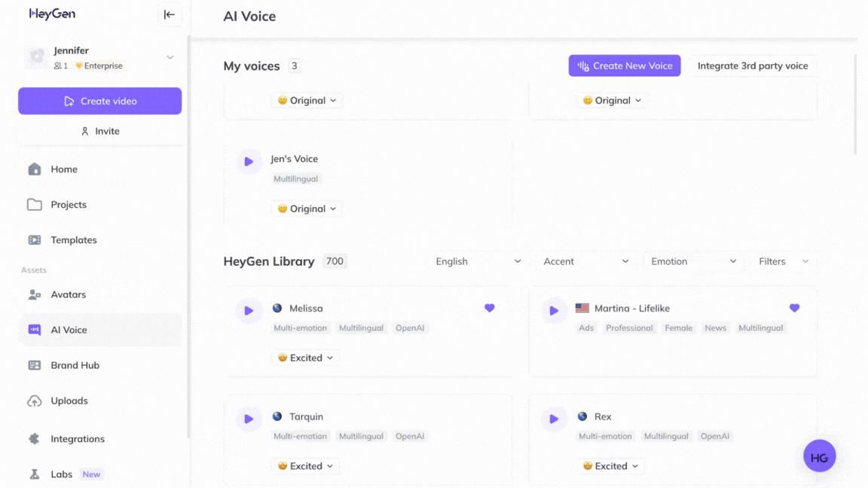The height and width of the screenshot is (488, 868).
Task: Play the Rex voice preview
Action: (x=554, y=419)
